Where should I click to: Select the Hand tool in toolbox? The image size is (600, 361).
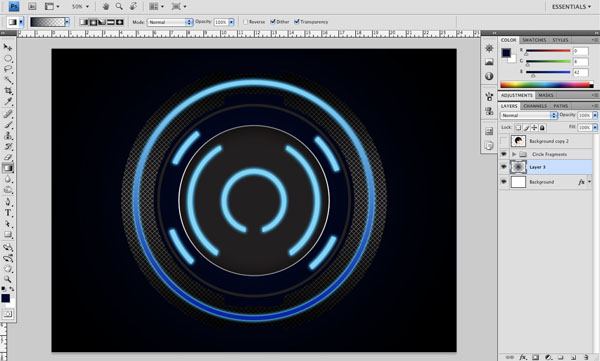8,269
